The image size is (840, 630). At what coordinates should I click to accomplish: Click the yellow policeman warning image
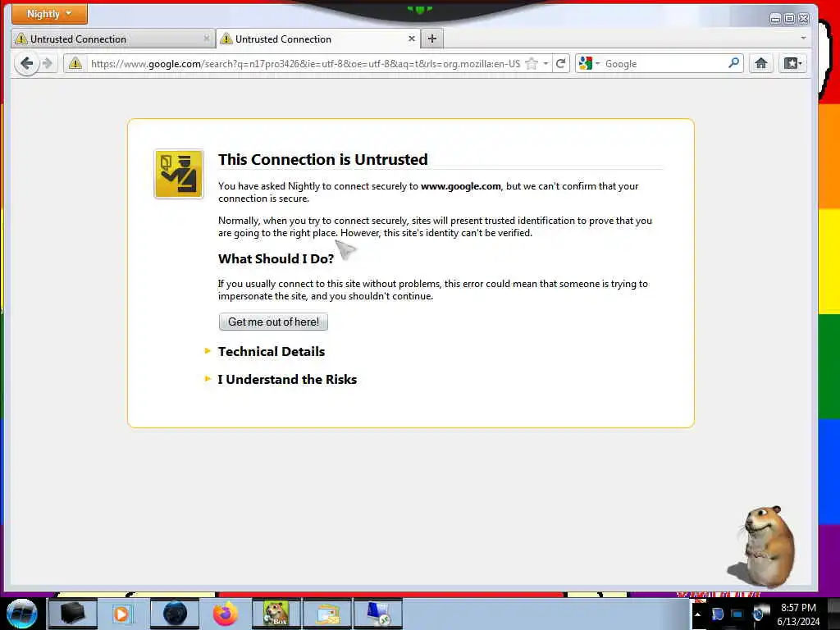179,174
